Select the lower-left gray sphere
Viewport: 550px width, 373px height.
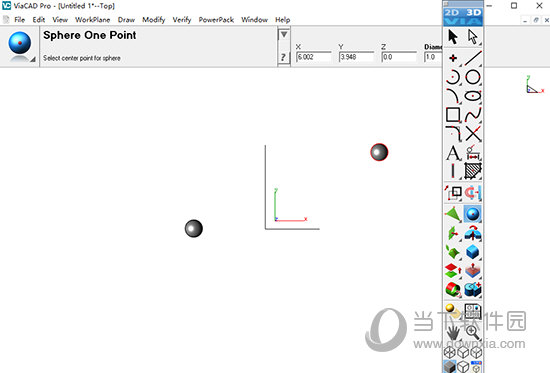coord(194,228)
